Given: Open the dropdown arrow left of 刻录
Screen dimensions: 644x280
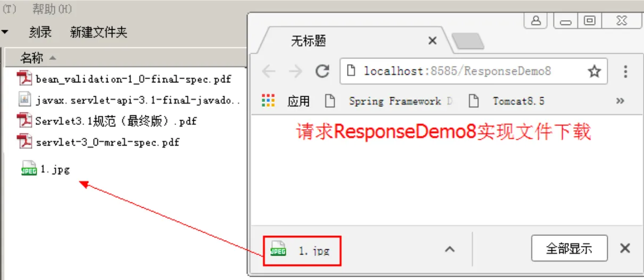Looking at the screenshot, I should click(x=5, y=32).
